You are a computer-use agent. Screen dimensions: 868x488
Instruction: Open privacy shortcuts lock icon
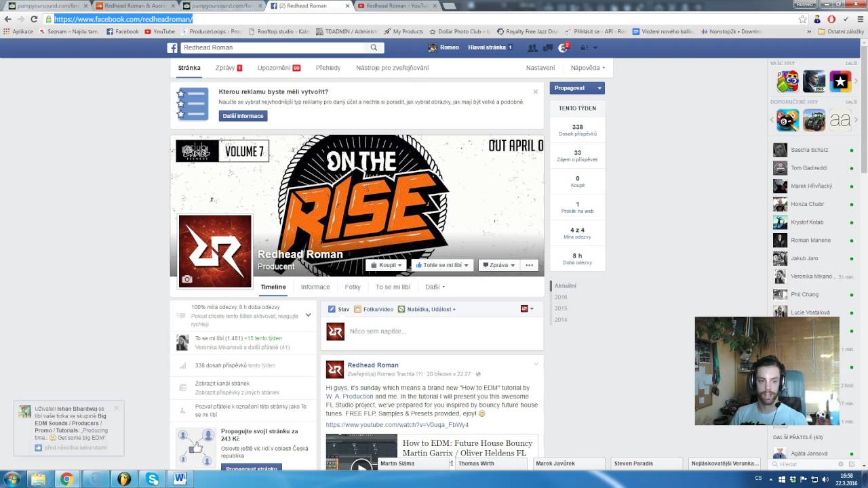tap(585, 47)
